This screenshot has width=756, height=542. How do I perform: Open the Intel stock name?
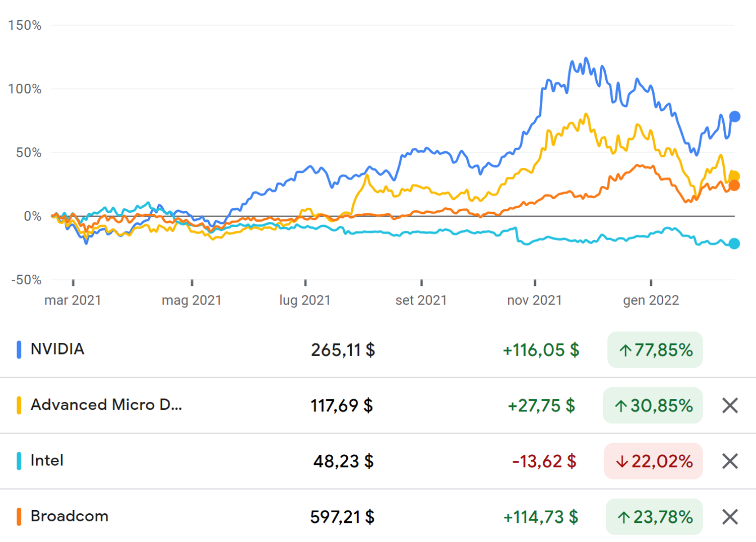47,460
